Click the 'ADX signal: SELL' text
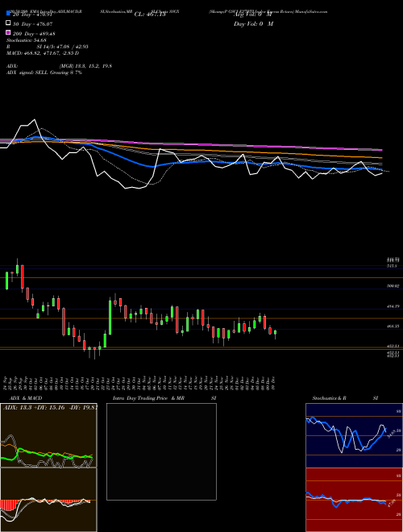 (27, 73)
